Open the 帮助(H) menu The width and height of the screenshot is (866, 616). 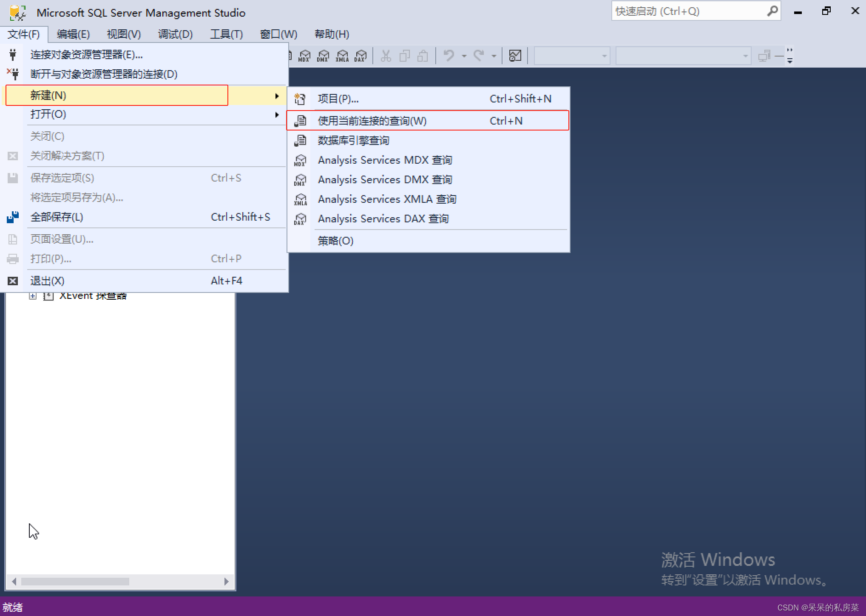[332, 34]
